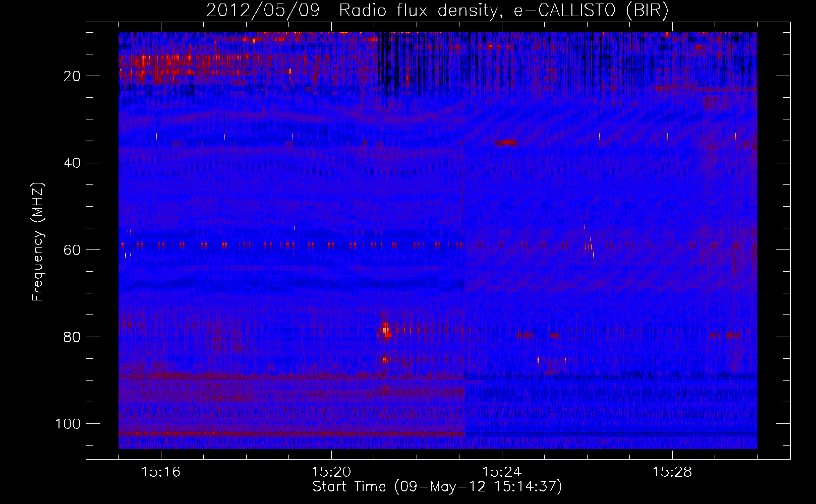Click the 100 MHz frequency tick label
This screenshot has width=816, height=504.
click(x=68, y=424)
